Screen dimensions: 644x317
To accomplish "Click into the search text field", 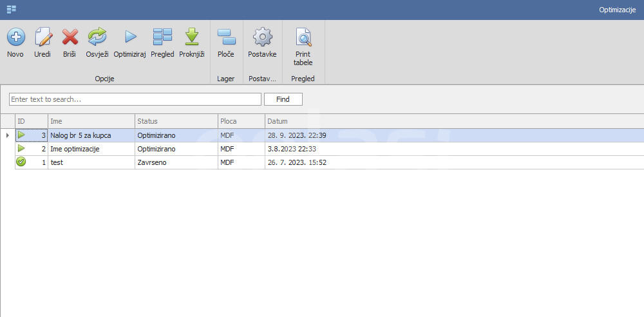I will 135,99.
